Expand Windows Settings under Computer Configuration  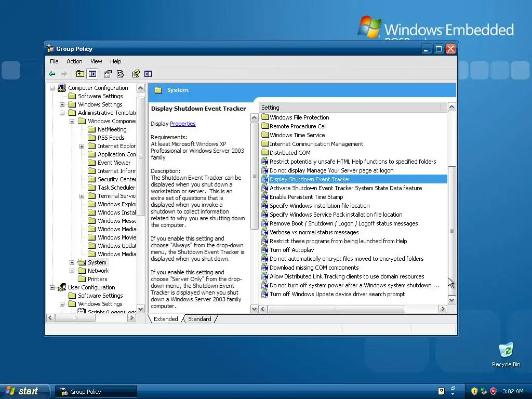coord(62,104)
